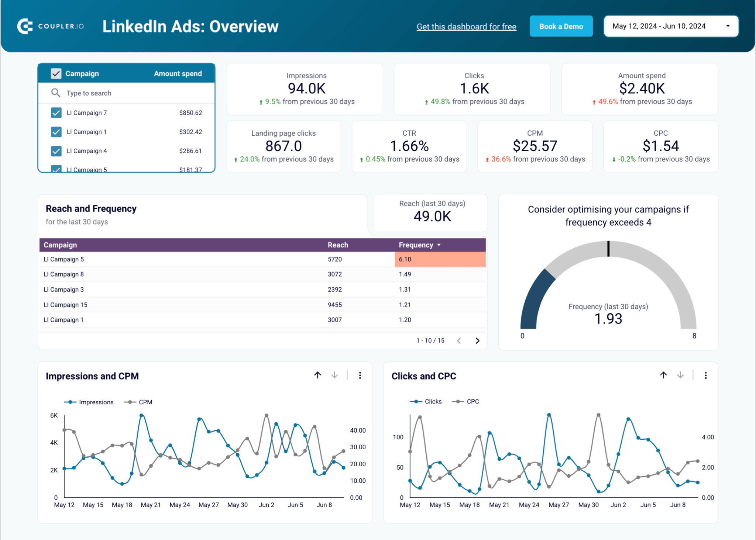
Task: Click the up arrow icon on Clicks and CPC chart
Action: 663,375
